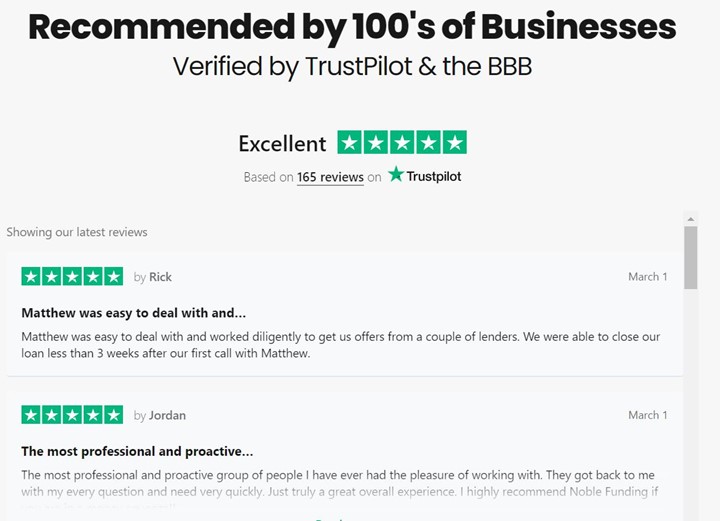Click the March 1 date on Jordan's review
The width and height of the screenshot is (720, 521).
[x=647, y=415]
